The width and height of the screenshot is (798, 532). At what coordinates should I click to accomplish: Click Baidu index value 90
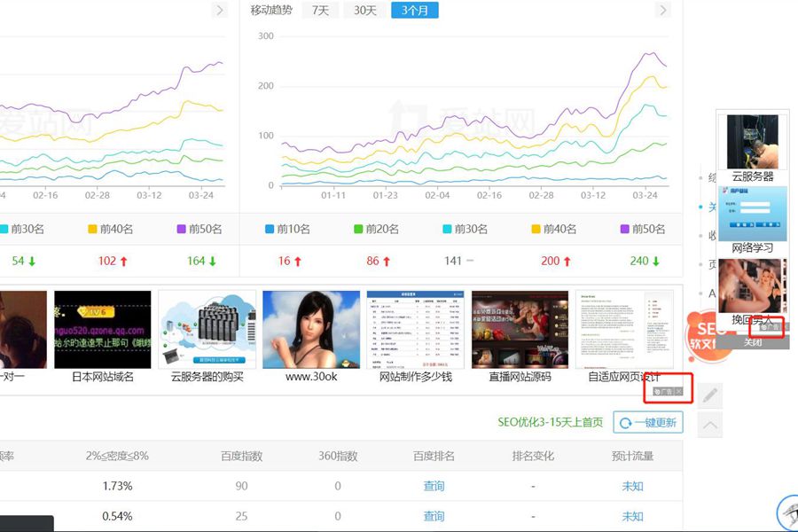click(x=242, y=486)
